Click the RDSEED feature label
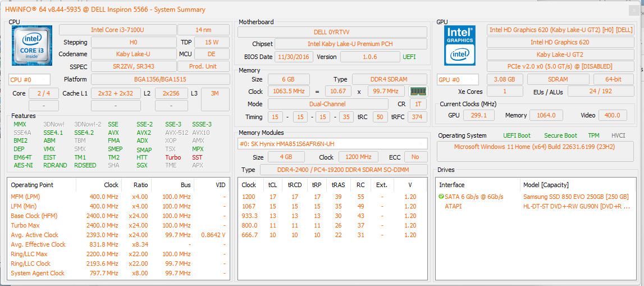 pos(86,166)
